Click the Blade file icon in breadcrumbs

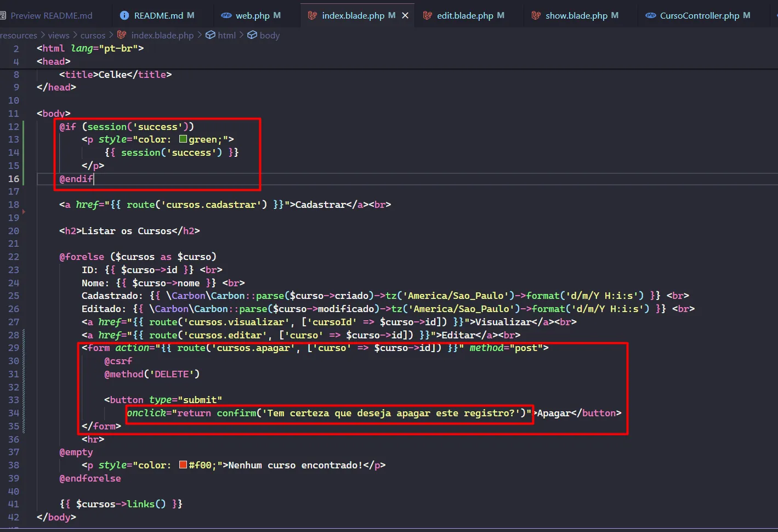click(122, 35)
